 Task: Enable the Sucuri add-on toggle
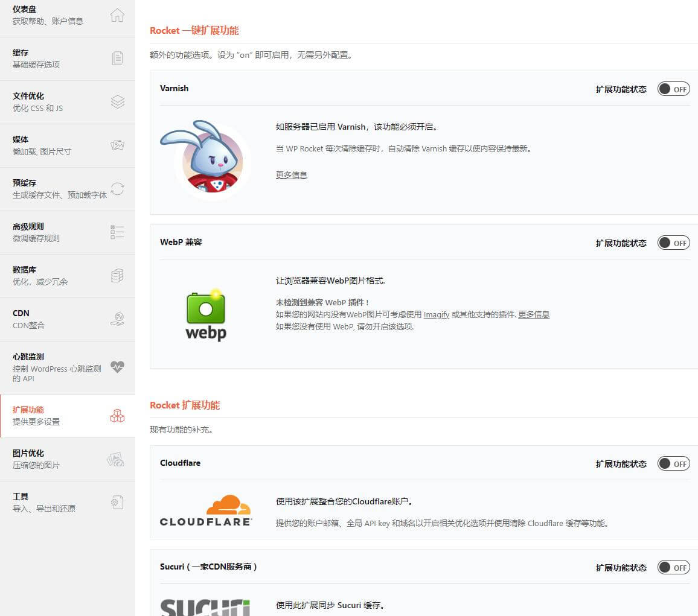(673, 568)
